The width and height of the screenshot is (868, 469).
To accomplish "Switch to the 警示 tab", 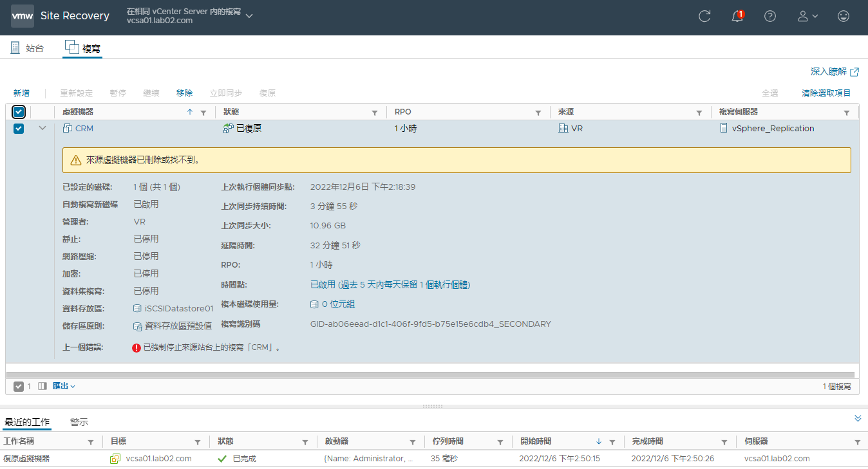I will 79,422.
